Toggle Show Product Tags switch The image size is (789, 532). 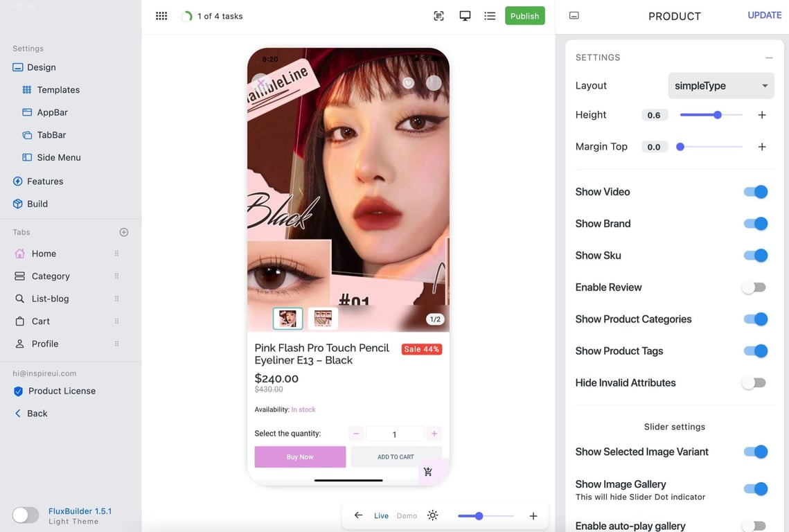(756, 351)
